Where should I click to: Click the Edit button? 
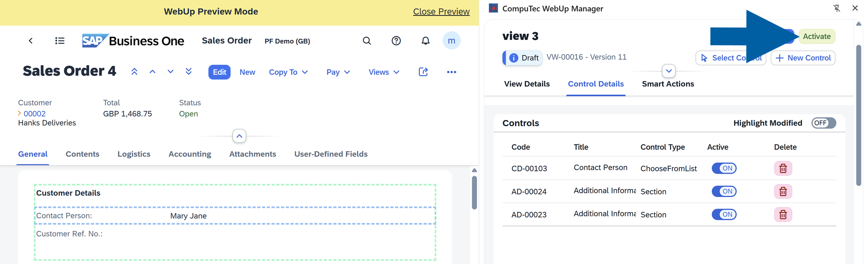click(219, 72)
